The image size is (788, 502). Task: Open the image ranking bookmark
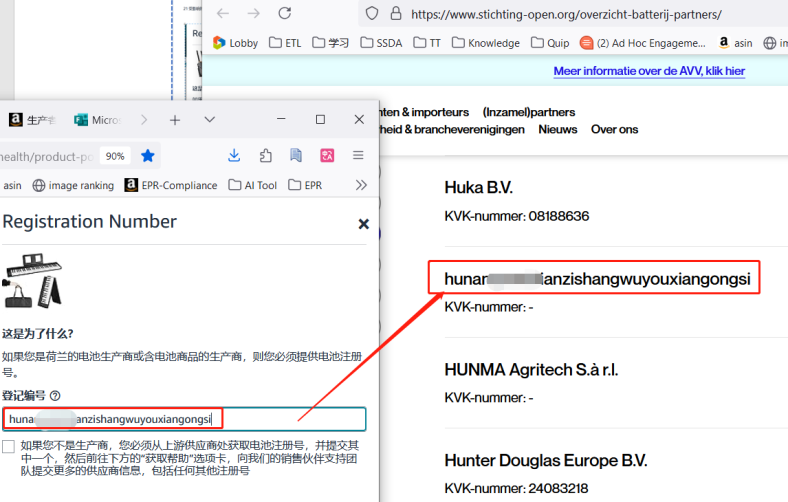pos(73,185)
